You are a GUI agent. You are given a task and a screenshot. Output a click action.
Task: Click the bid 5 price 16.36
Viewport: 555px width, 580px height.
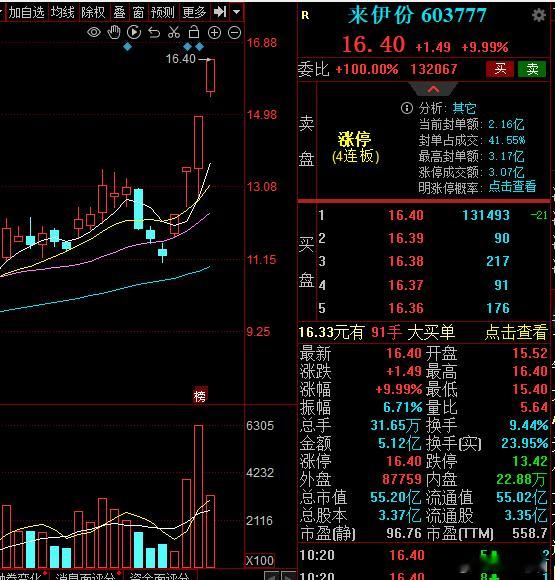406,308
